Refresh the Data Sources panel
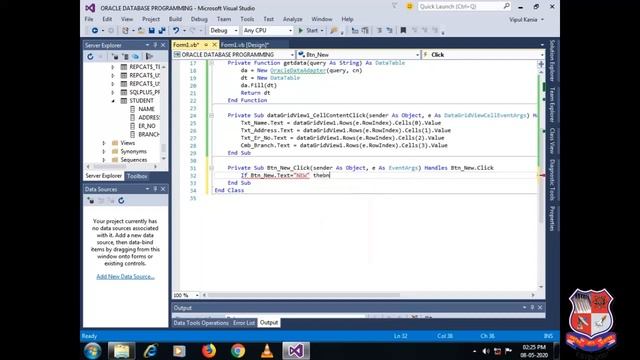Screen dimensions: 640x360 pos(121,201)
